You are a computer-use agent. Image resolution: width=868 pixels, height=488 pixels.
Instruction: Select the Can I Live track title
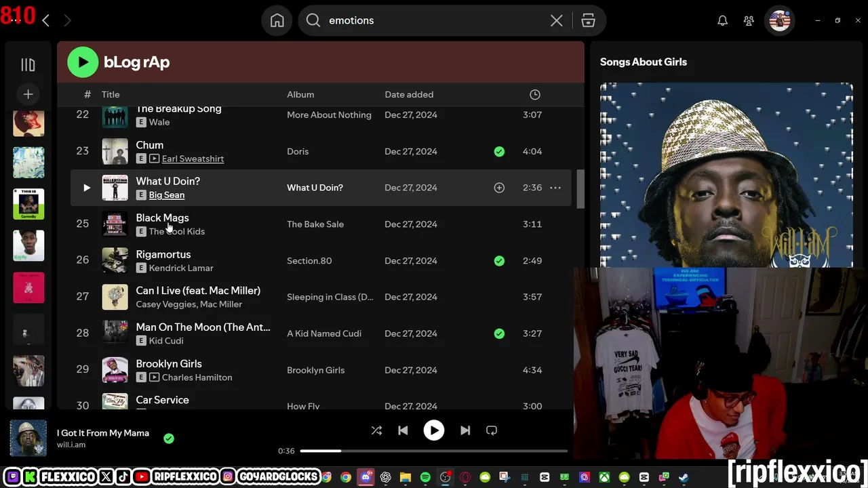[198, 290]
